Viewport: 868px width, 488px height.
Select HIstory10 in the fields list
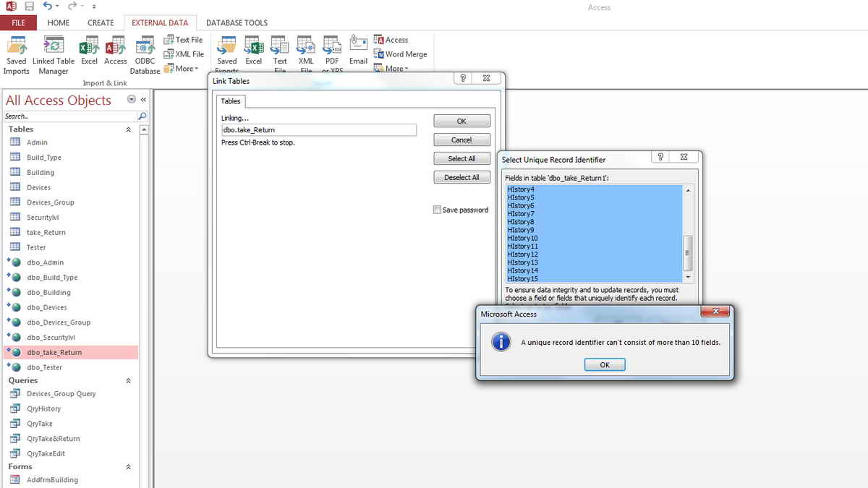595,238
